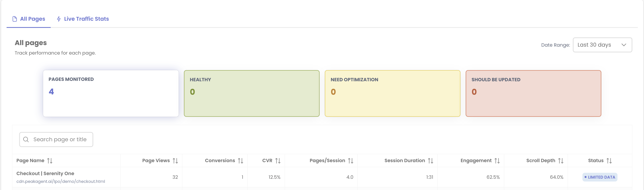Click the lightning bolt icon near Live Traffic Stats
The image size is (644, 190).
[59, 19]
